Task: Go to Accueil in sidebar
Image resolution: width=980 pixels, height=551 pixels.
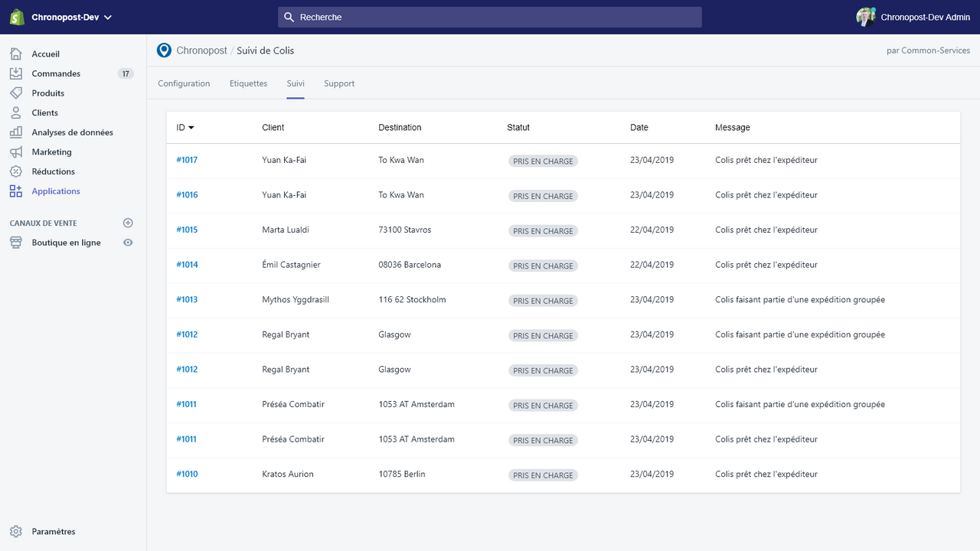Action: point(46,54)
